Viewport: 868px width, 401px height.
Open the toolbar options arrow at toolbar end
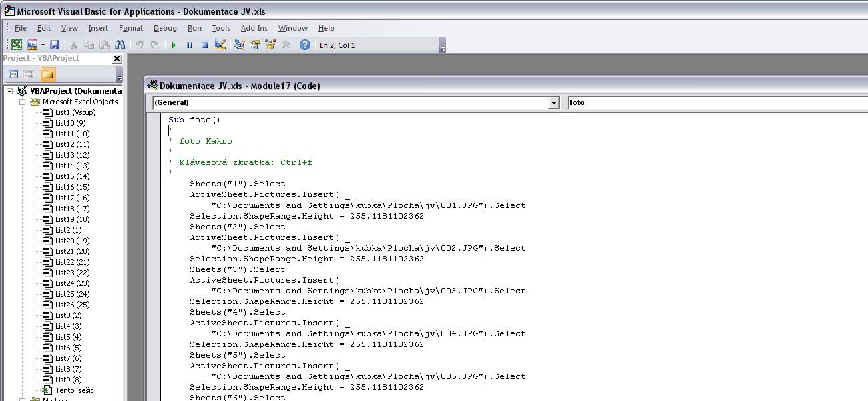coord(442,45)
